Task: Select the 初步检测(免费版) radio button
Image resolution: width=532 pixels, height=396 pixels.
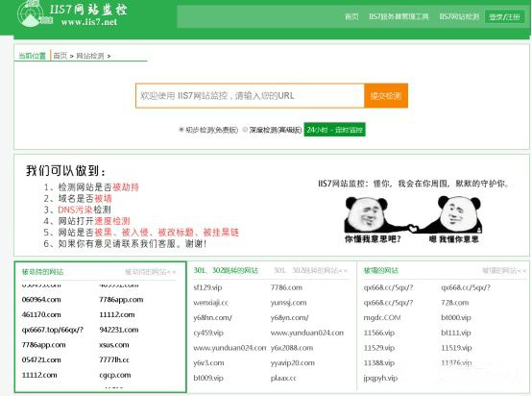Action: [181, 130]
